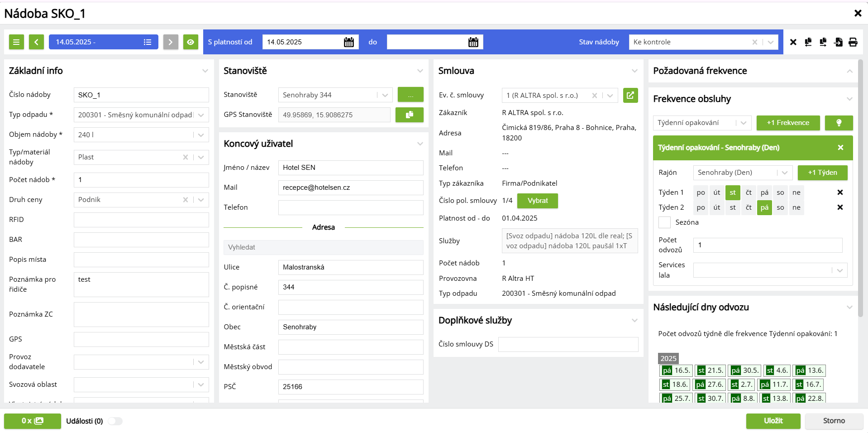Open the Typ odpadu dropdown
The width and height of the screenshot is (868, 433).
[201, 115]
